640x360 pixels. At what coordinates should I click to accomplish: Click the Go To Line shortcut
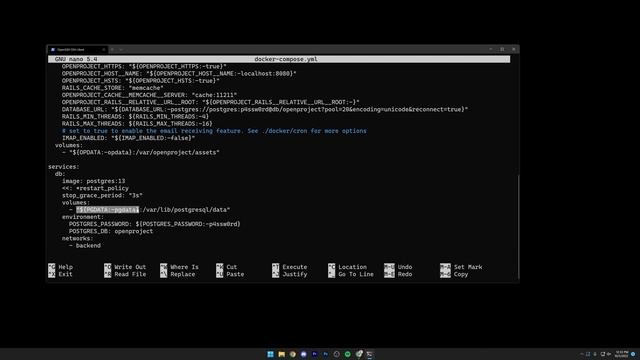tap(351, 274)
